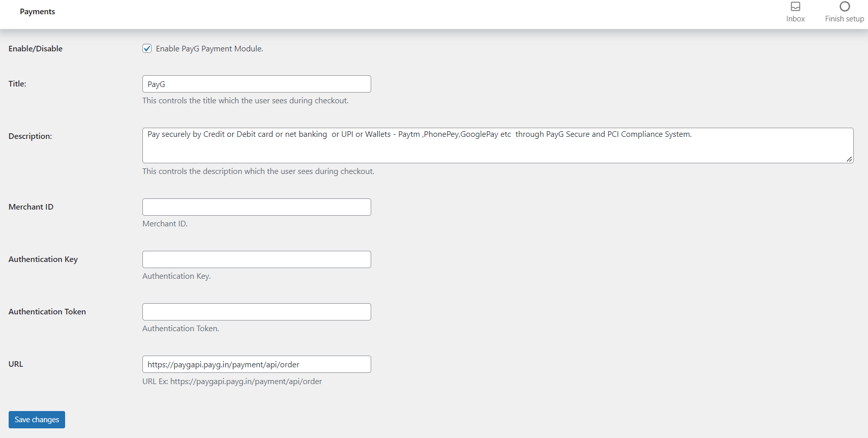Click the URL input field

pyautogui.click(x=257, y=364)
